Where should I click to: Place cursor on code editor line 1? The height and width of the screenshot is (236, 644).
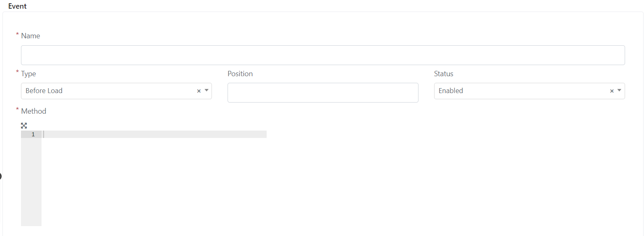click(x=154, y=134)
